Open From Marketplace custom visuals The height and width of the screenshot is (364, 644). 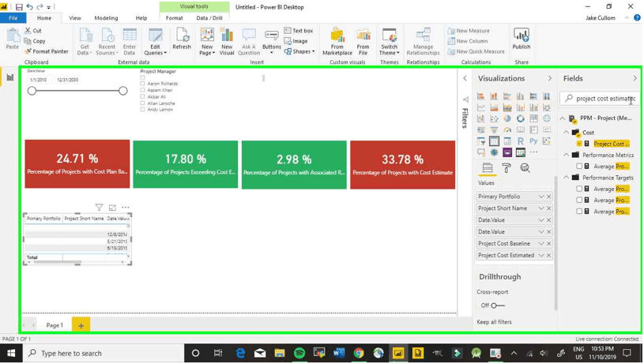click(337, 41)
